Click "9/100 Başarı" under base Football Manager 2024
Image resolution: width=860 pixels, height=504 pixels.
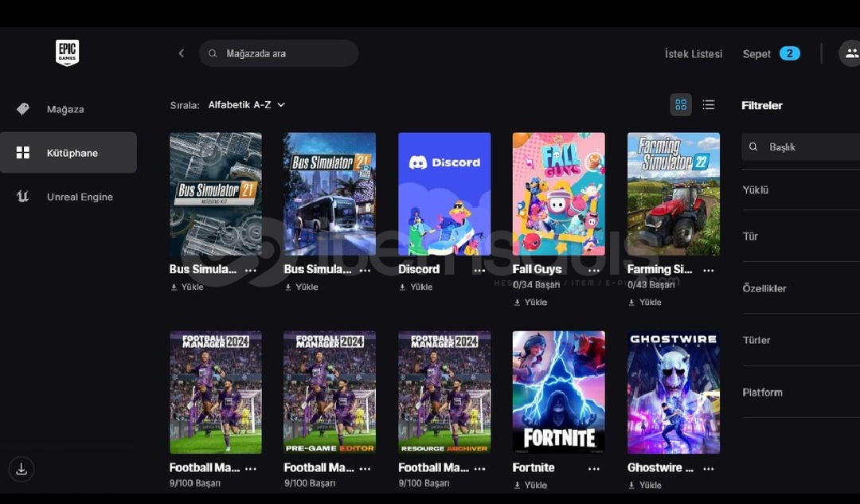[195, 483]
